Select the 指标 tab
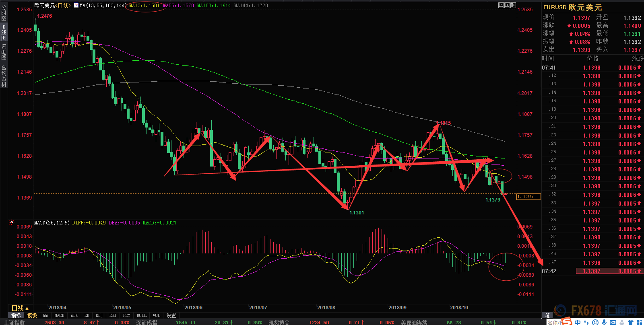Viewport: 644px width, 325px height. click(x=16, y=315)
